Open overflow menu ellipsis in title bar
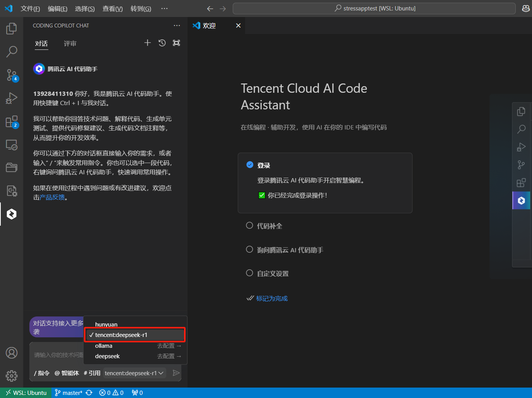 [164, 9]
